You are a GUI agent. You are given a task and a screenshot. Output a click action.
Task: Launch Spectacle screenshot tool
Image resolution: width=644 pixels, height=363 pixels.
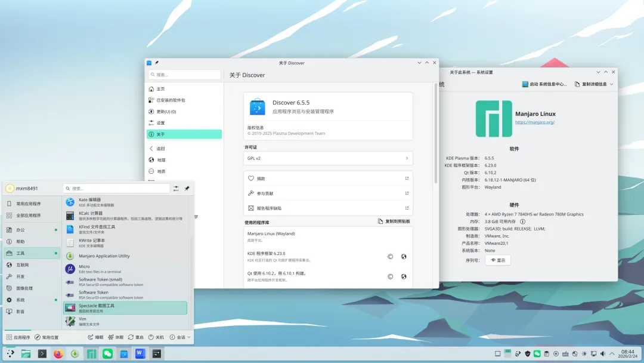(125, 308)
